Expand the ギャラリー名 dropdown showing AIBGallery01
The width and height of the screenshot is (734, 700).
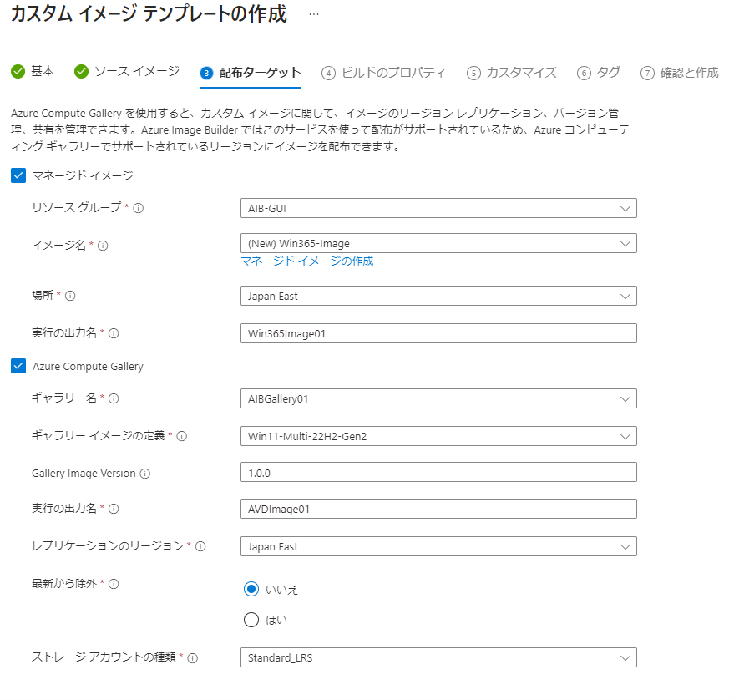point(438,398)
